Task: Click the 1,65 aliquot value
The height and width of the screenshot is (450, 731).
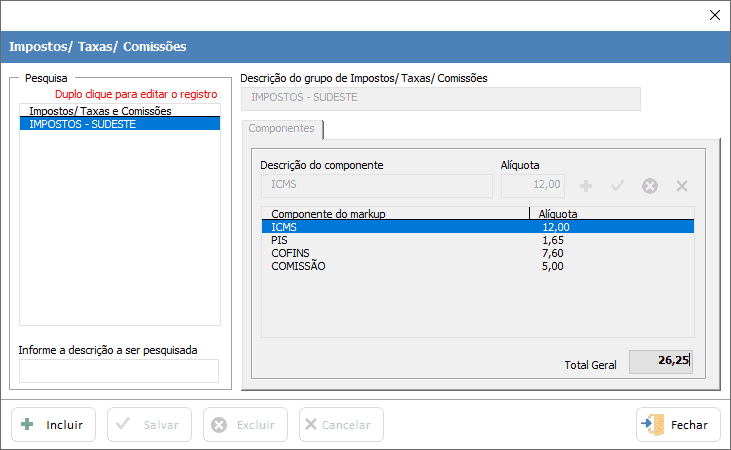Action: pyautogui.click(x=553, y=240)
